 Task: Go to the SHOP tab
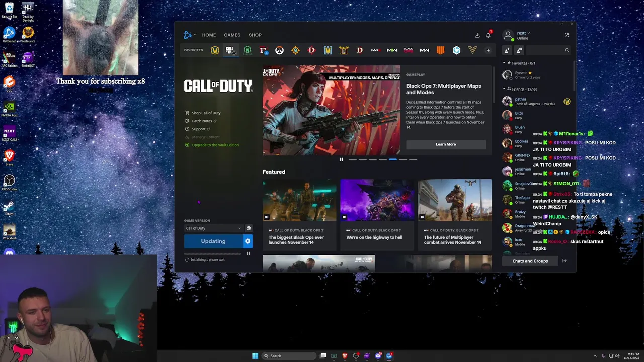tap(255, 35)
